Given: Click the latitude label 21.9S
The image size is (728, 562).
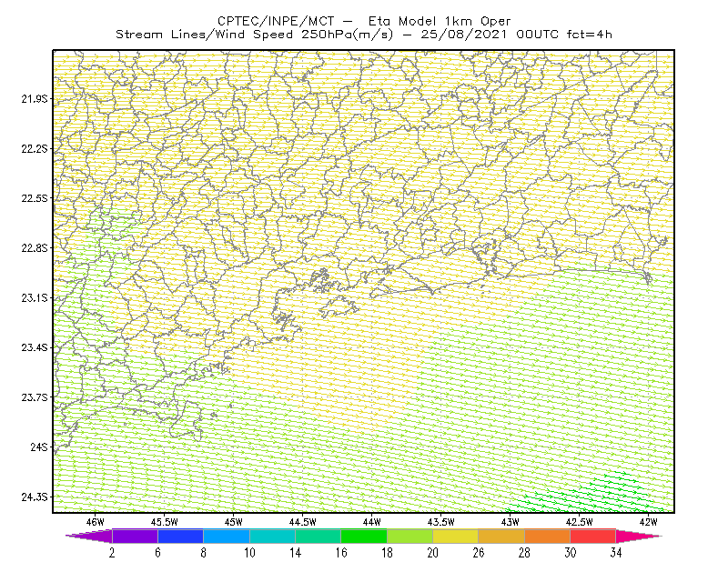Looking at the screenshot, I should (x=34, y=99).
